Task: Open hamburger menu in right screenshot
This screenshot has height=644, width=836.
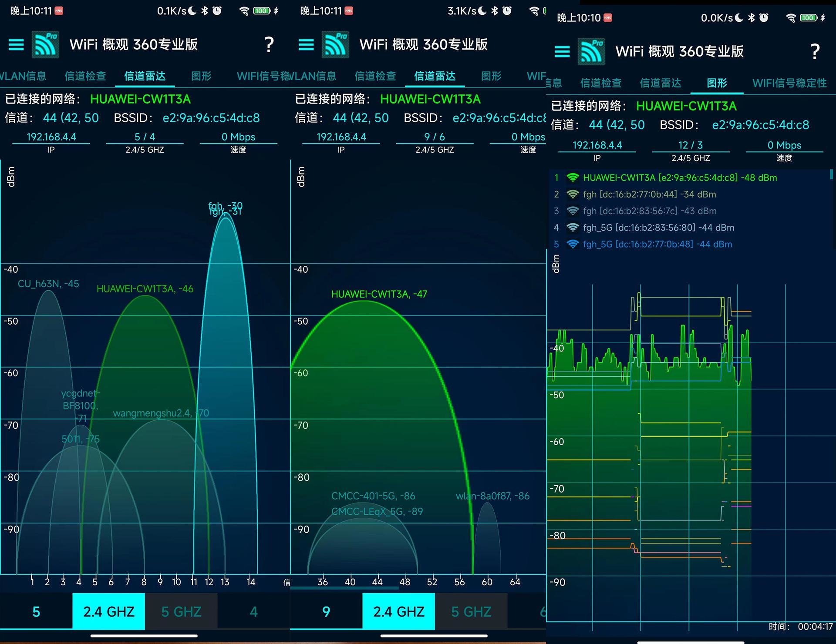Action: point(562,52)
